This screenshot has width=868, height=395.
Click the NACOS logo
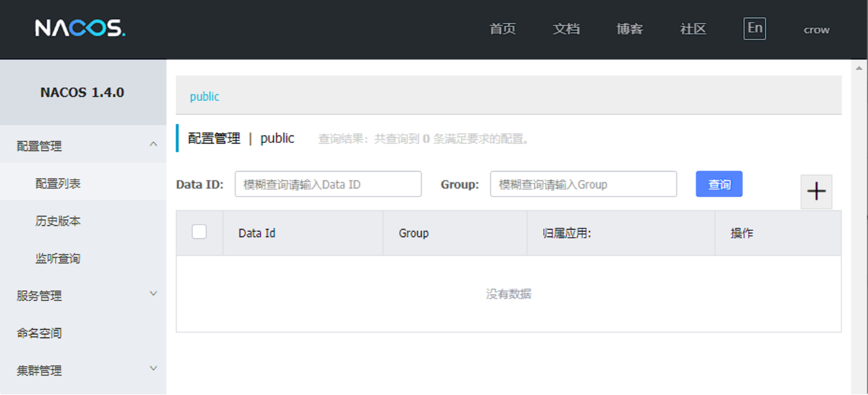point(80,28)
